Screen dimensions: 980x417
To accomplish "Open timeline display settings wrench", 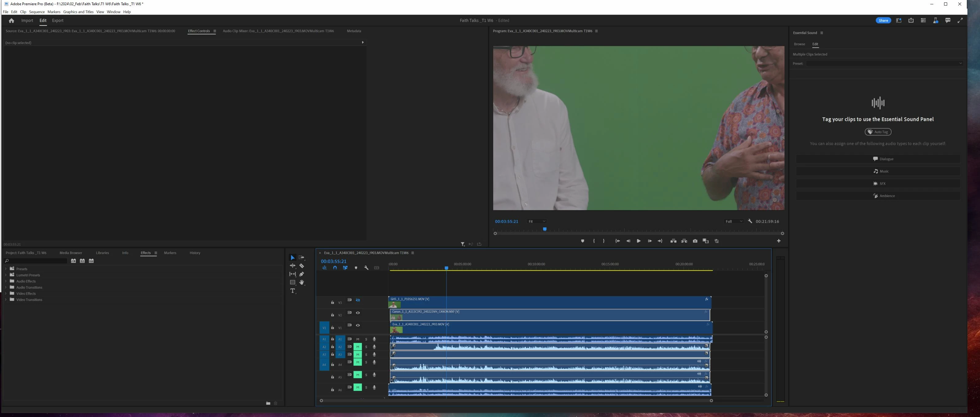I will click(366, 268).
